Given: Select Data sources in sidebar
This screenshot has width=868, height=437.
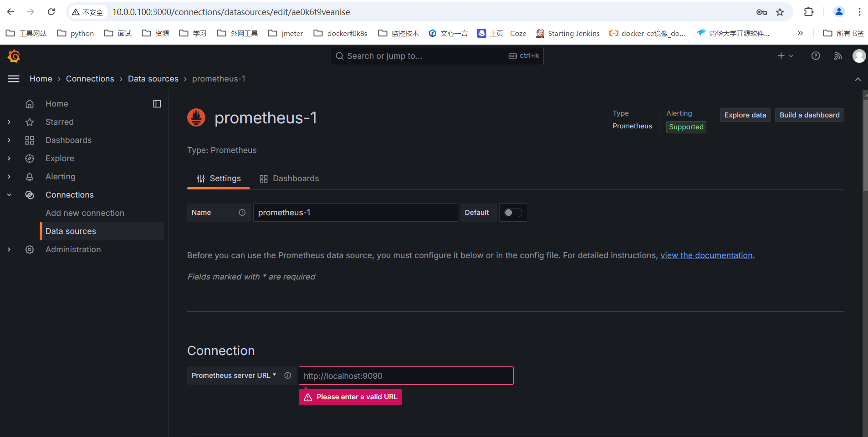Looking at the screenshot, I should [102, 231].
